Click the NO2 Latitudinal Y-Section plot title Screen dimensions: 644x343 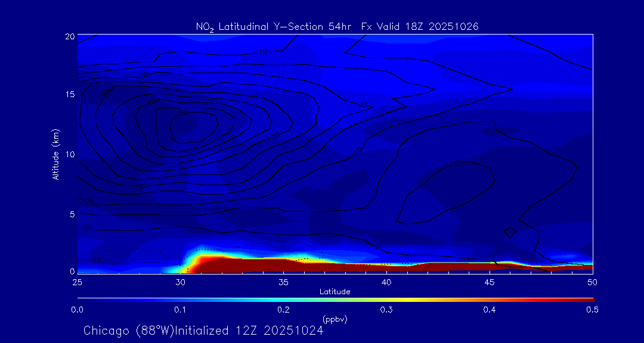click(337, 27)
